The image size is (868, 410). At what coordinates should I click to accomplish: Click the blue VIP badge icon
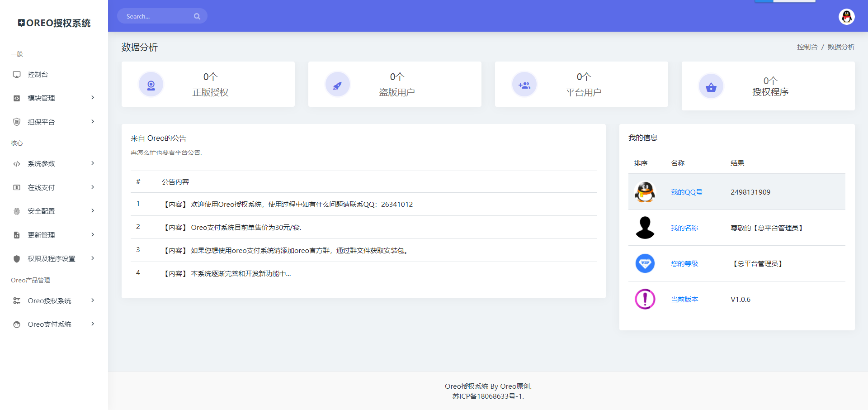pos(645,263)
